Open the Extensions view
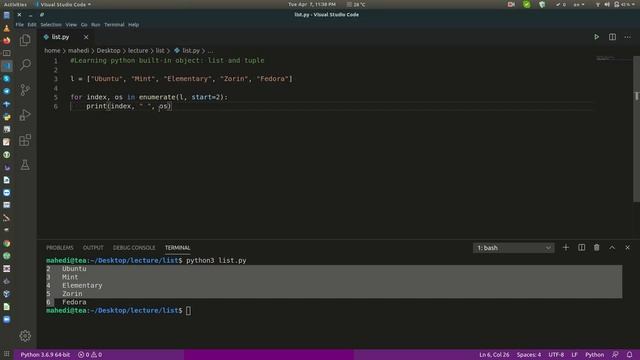This screenshot has width=640, height=360. (x=25, y=140)
